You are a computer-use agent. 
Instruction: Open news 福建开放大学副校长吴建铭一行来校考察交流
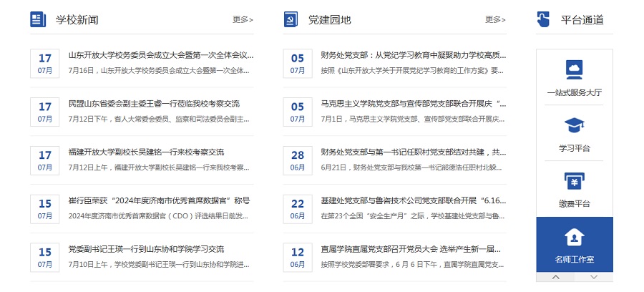click(x=146, y=152)
